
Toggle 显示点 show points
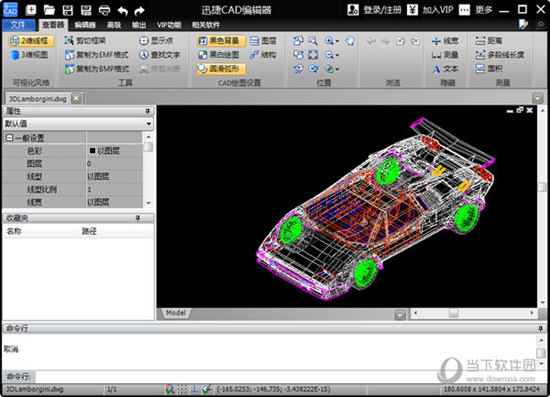pyautogui.click(x=156, y=41)
